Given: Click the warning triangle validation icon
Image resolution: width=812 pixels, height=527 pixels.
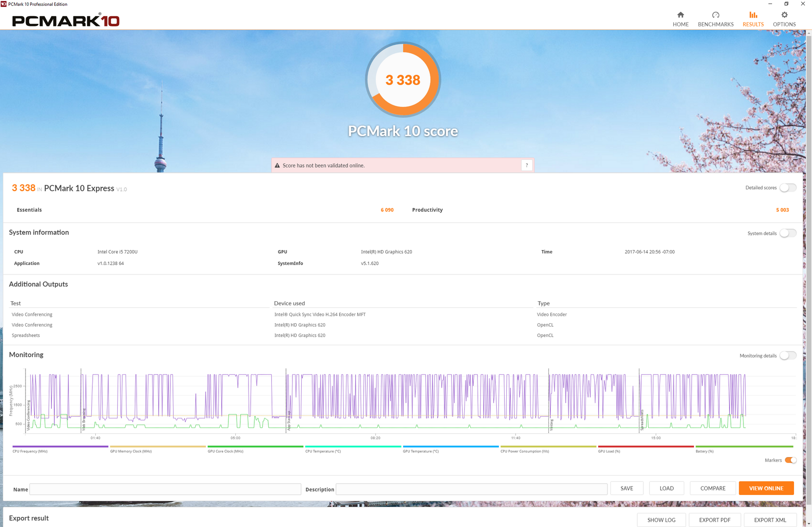Looking at the screenshot, I should (x=277, y=166).
